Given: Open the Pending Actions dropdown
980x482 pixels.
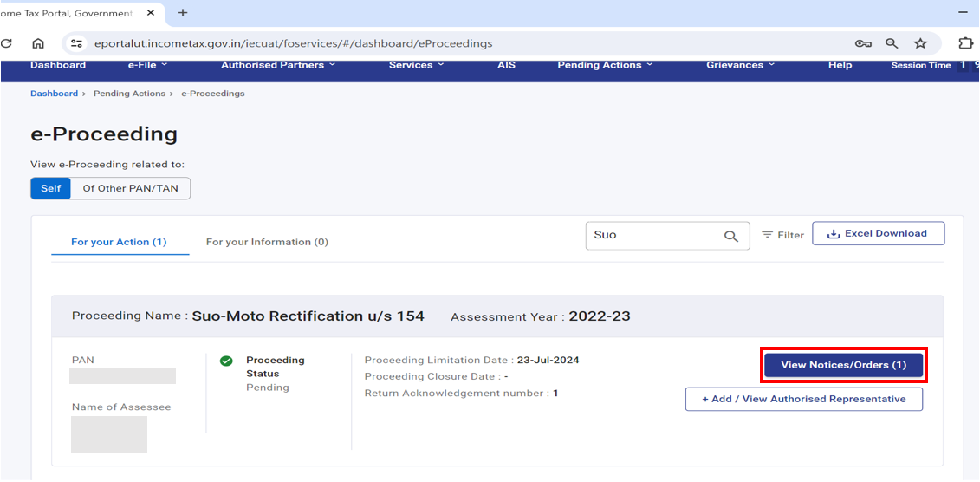Looking at the screenshot, I should tap(605, 65).
